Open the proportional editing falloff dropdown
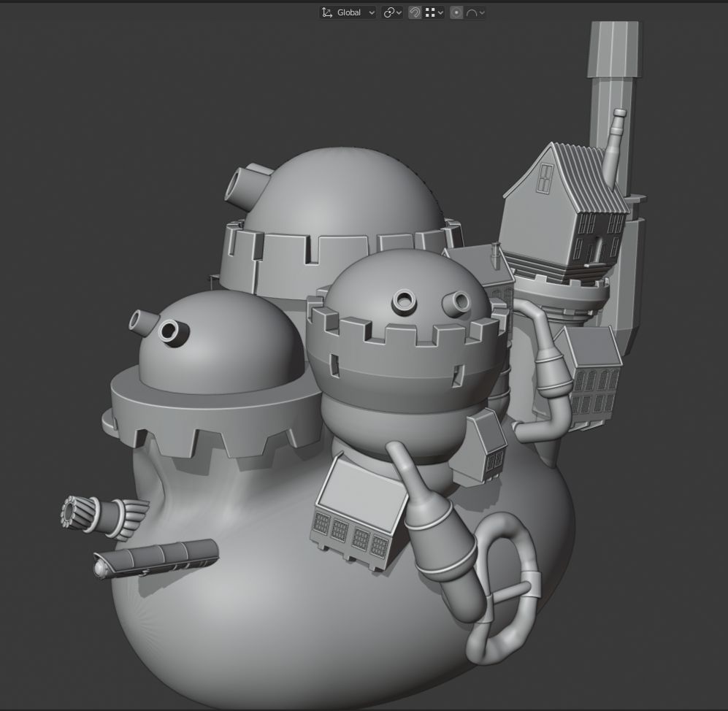Viewport: 728px width, 711px height. tap(475, 12)
